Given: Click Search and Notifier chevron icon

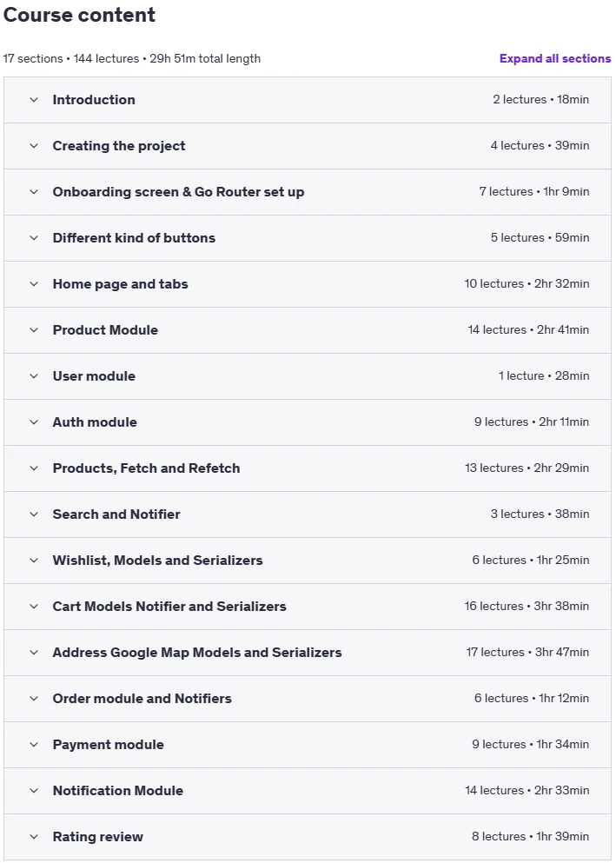Looking at the screenshot, I should point(34,514).
